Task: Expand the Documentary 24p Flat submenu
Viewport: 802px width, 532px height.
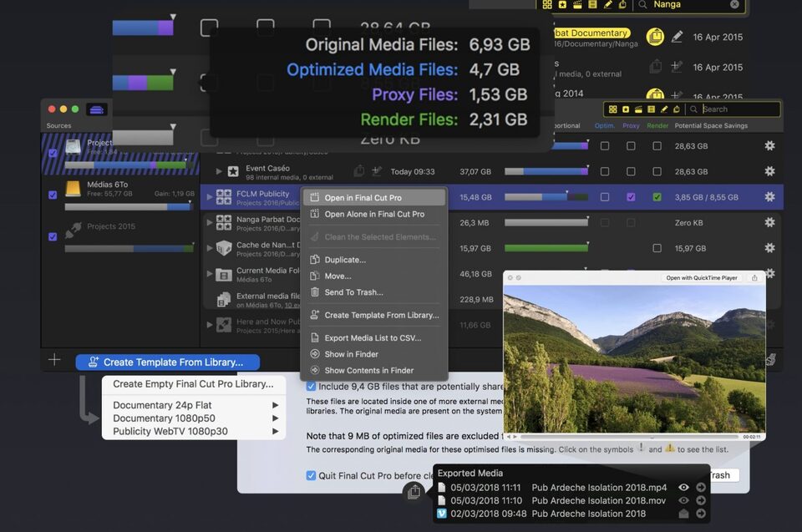Action: [275, 406]
